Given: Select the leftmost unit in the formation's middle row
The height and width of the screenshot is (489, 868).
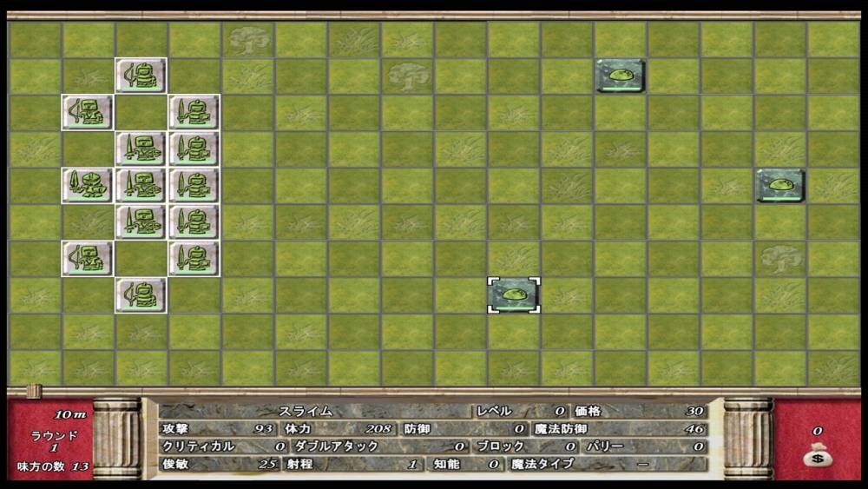Looking at the screenshot, I should pos(88,185).
